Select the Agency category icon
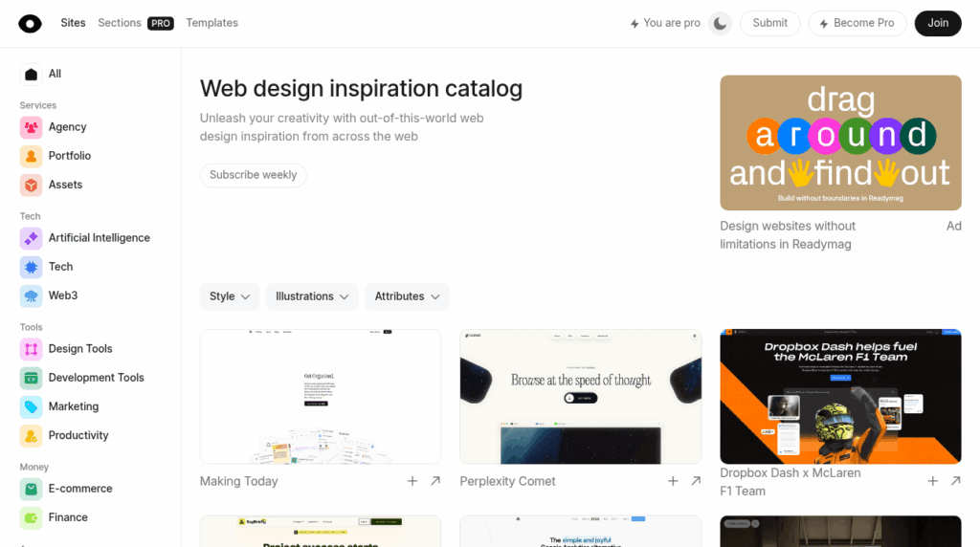 coord(32,127)
